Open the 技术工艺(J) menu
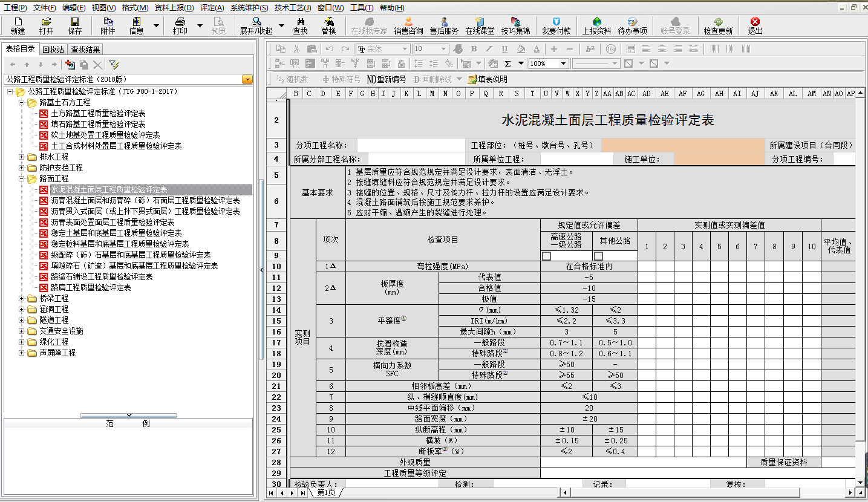 point(293,8)
